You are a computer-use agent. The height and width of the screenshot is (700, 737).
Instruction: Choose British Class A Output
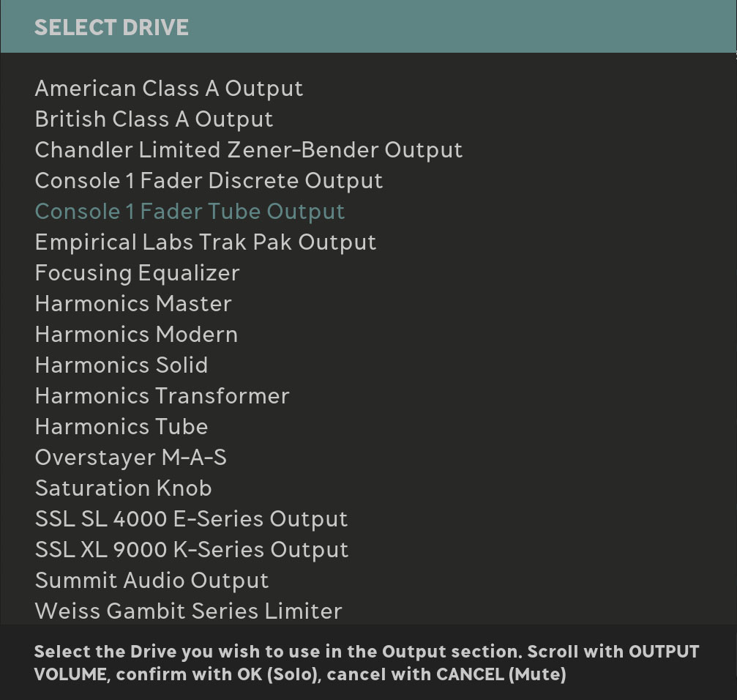(x=154, y=119)
